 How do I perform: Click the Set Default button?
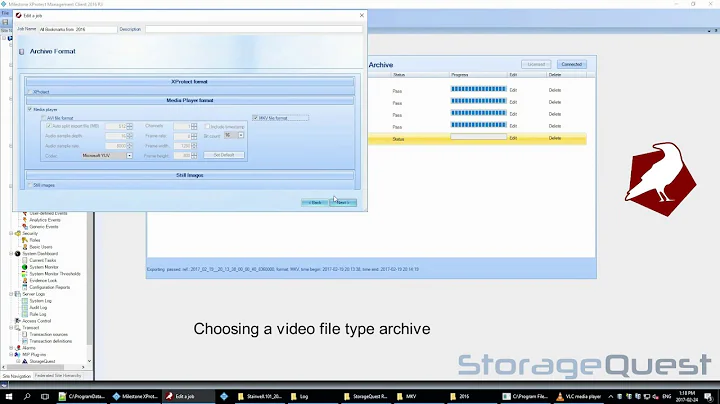[x=224, y=155]
